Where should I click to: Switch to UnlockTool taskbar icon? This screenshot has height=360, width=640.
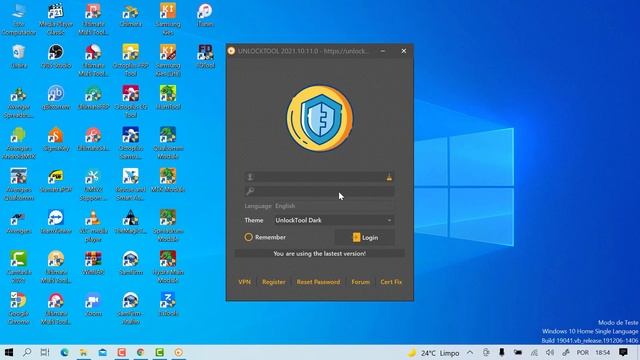tap(178, 352)
